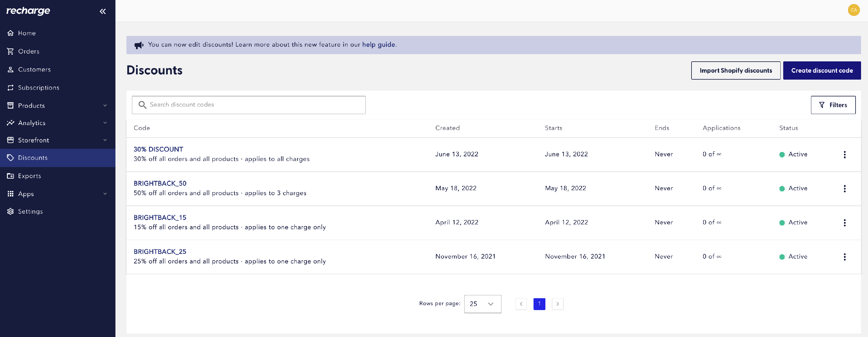868x337 pixels.
Task: Open Exports from the sidebar
Action: point(29,176)
